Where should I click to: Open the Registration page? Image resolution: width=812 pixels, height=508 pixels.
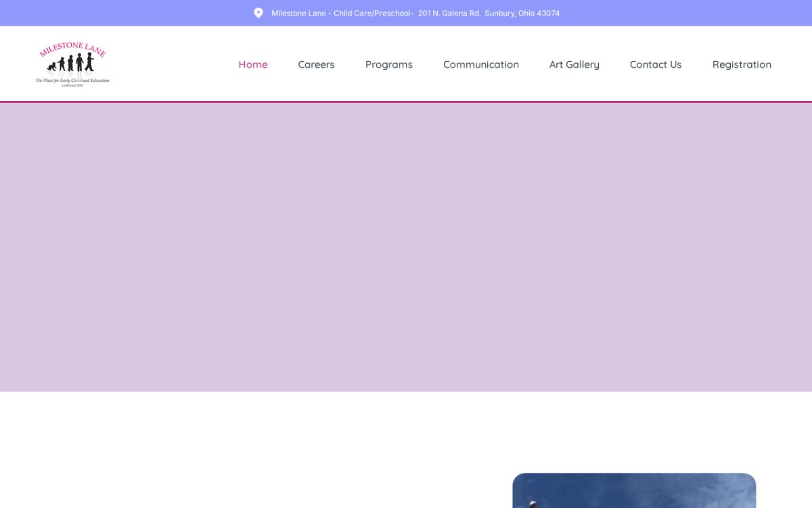point(742,64)
